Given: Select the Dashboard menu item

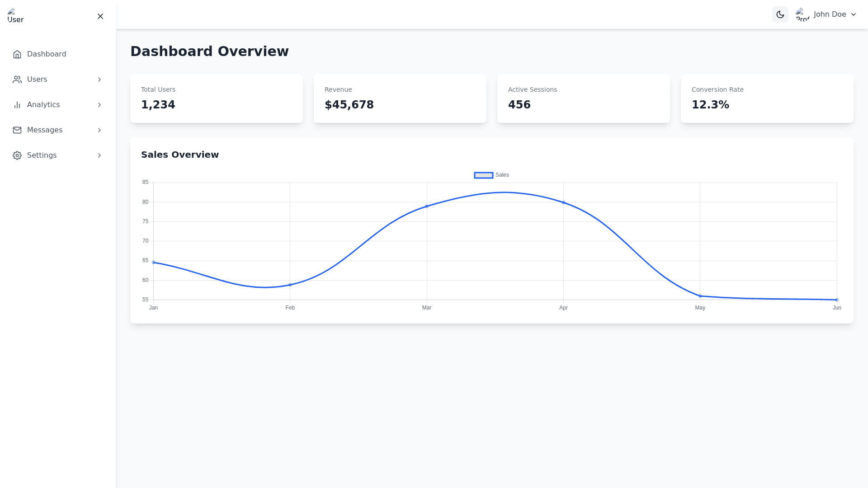Looking at the screenshot, I should [x=47, y=54].
